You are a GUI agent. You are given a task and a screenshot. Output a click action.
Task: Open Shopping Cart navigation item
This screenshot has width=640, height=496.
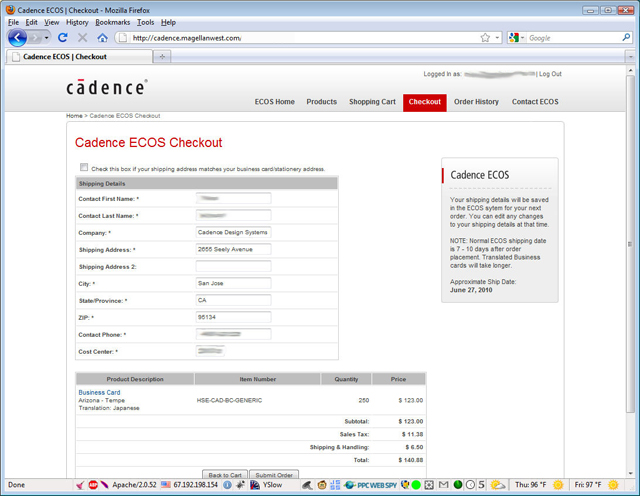372,102
